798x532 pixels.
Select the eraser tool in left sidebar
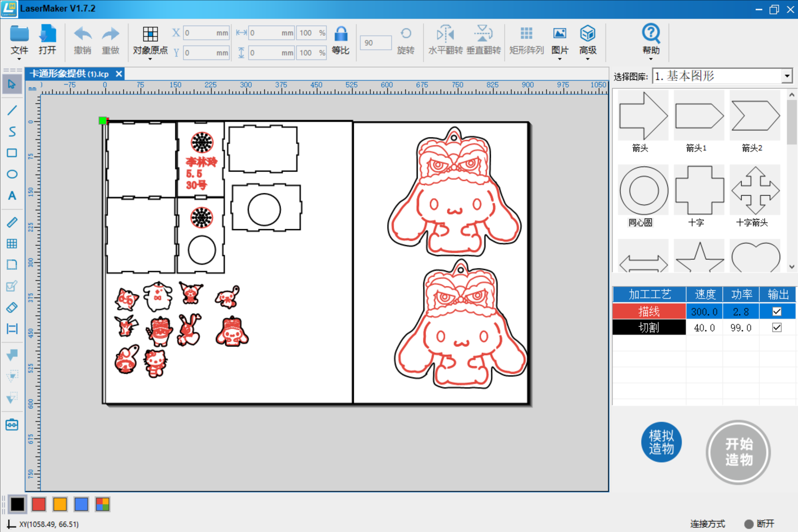point(12,307)
